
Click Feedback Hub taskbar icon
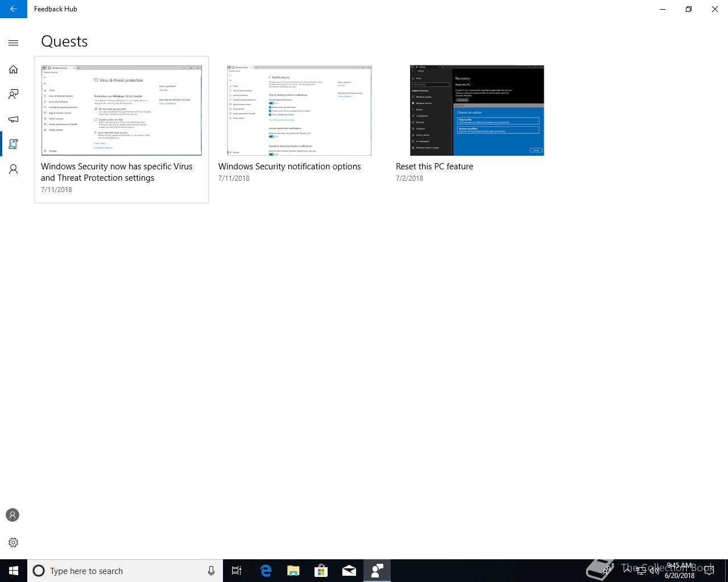[x=377, y=571]
